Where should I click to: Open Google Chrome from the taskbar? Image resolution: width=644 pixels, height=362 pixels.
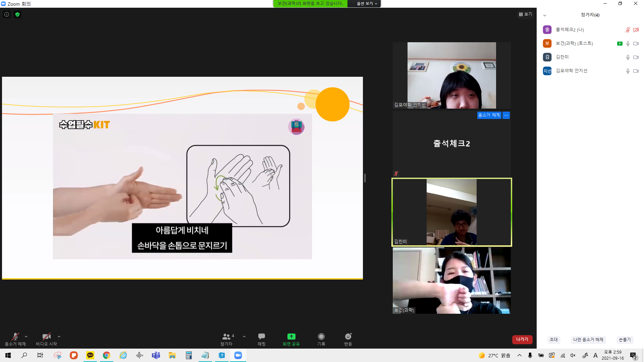pyautogui.click(x=106, y=355)
